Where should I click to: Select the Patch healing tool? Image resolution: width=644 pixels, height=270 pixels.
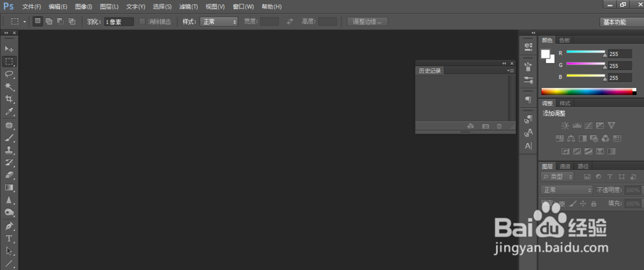click(9, 125)
